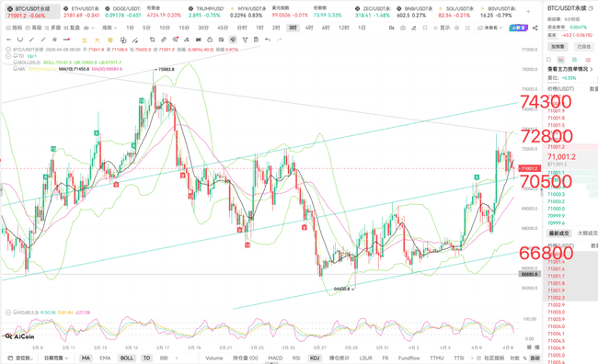Click the 加预警 add alert button
The width and height of the screenshot is (598, 364).
point(558,47)
